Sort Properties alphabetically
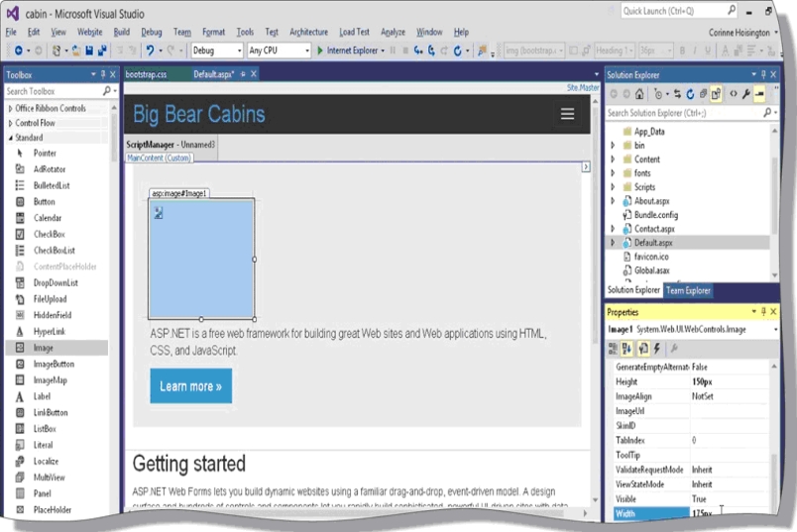Image resolution: width=797 pixels, height=532 pixels. [x=626, y=348]
